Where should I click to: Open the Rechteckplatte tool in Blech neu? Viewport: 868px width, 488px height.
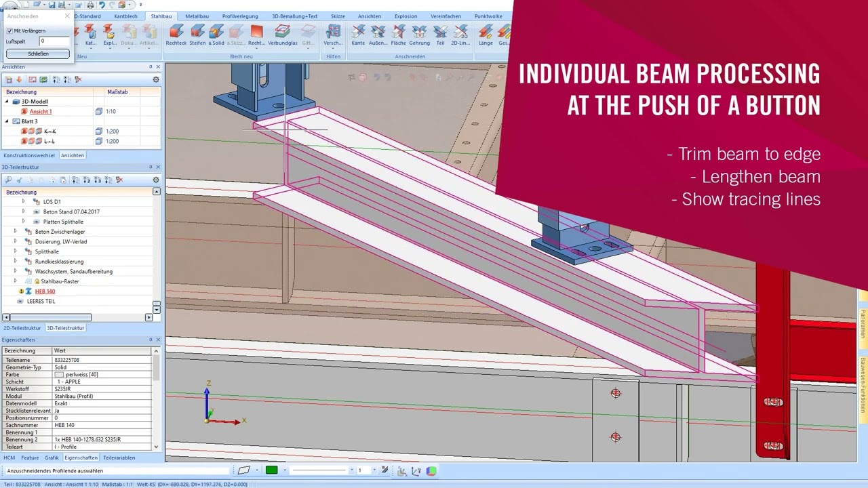pos(256,35)
